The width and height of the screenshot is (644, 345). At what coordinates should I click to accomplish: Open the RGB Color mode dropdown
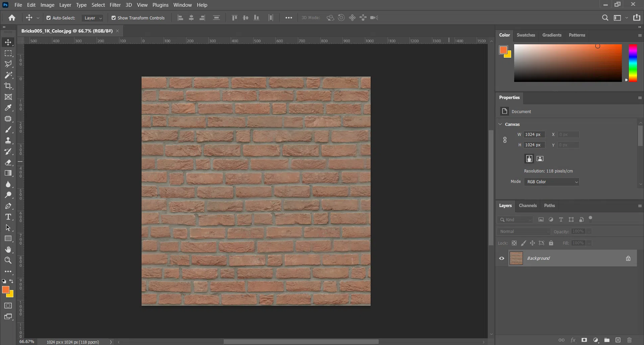point(552,182)
